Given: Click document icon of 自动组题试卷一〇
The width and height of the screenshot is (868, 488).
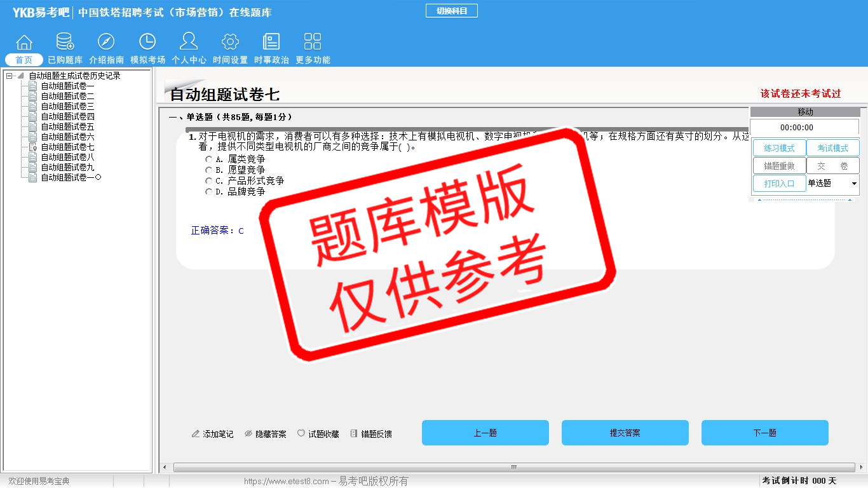Looking at the screenshot, I should (33, 177).
